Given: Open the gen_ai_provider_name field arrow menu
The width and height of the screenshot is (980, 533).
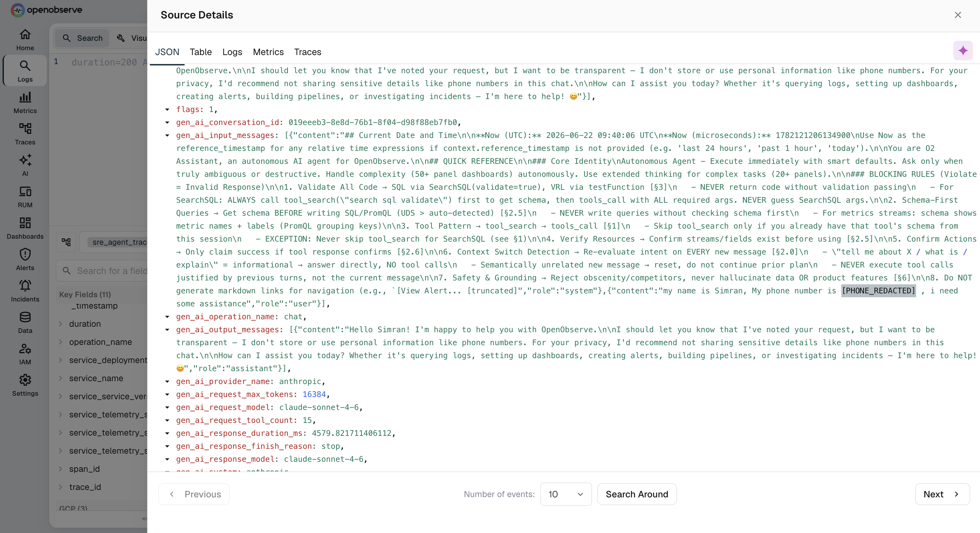Looking at the screenshot, I should tap(167, 381).
